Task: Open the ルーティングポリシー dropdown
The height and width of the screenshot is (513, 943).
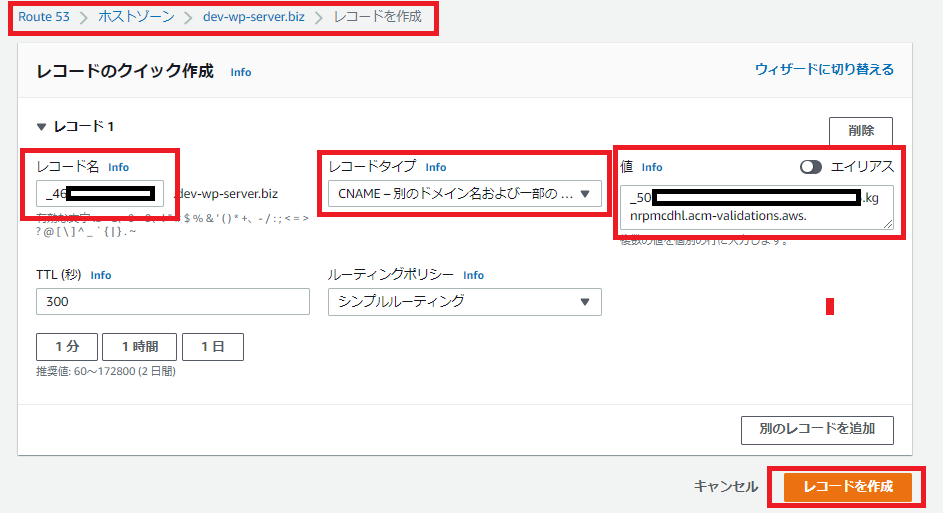Action: point(465,301)
